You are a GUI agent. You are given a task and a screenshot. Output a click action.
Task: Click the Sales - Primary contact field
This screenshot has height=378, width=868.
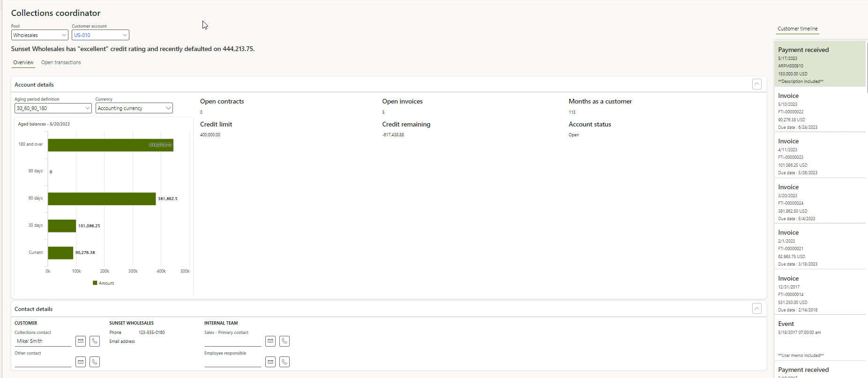tap(233, 341)
